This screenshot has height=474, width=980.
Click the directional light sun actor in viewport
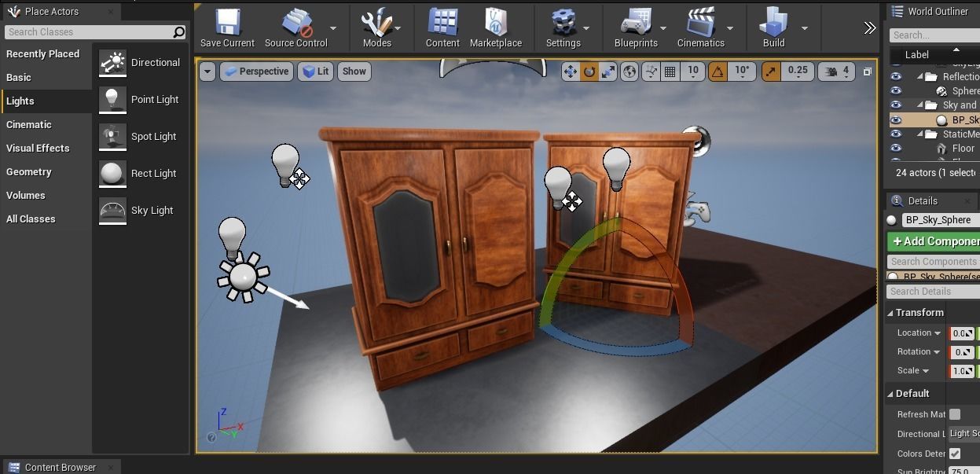(x=244, y=277)
